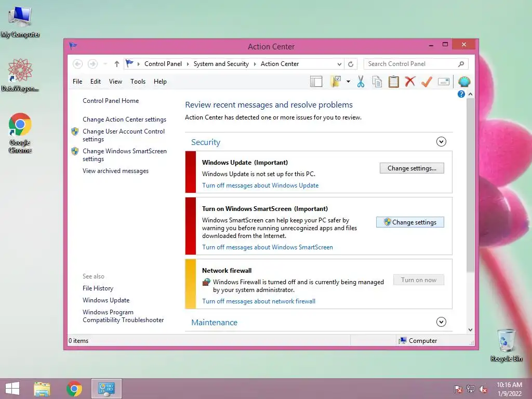532x399 pixels.
Task: Open the Tools menu
Action: pos(138,82)
